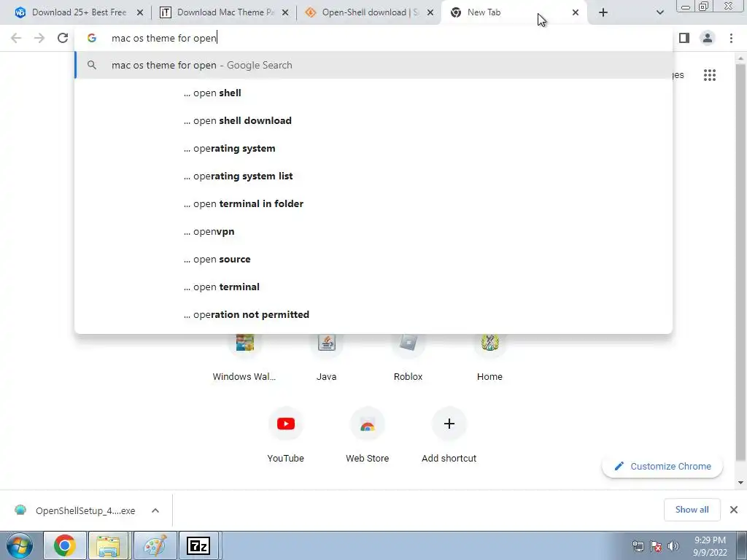
Task: Switch to the Download Mac Theme tab
Action: [224, 12]
